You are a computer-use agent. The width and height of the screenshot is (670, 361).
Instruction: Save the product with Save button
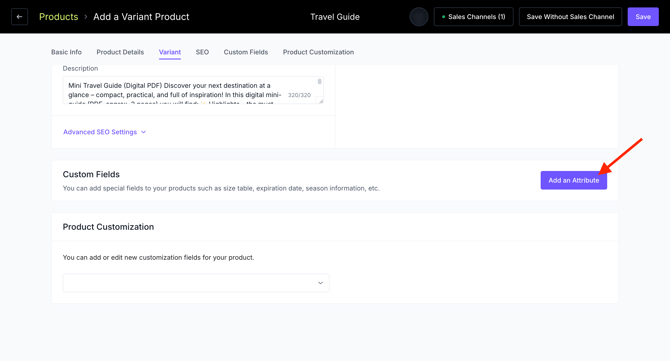tap(643, 17)
